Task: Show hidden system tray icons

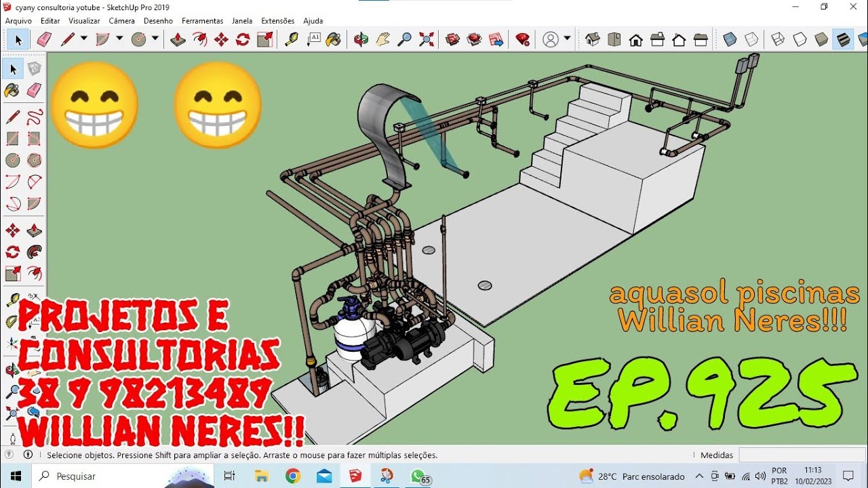Action: [x=699, y=476]
